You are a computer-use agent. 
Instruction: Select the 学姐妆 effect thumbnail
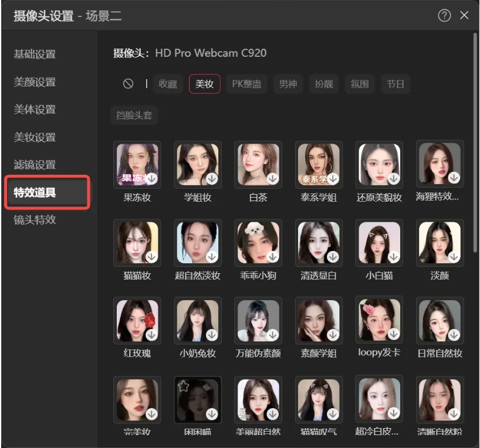tap(198, 164)
